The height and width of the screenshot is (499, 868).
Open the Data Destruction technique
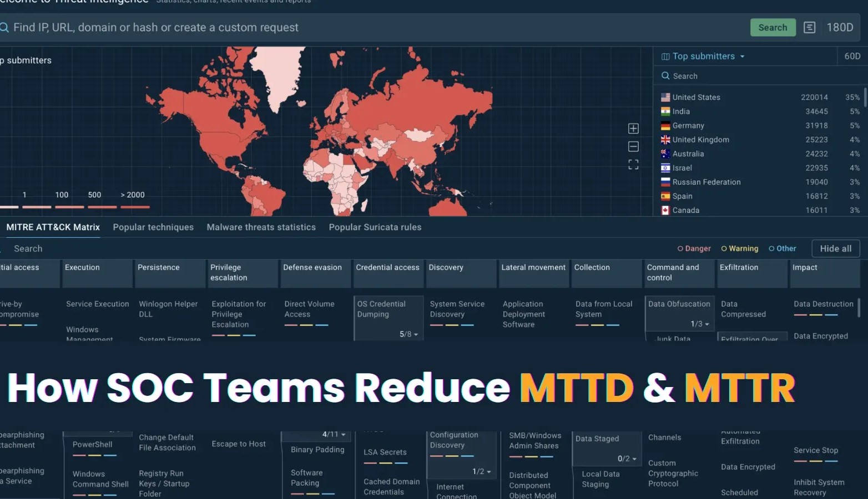point(823,304)
